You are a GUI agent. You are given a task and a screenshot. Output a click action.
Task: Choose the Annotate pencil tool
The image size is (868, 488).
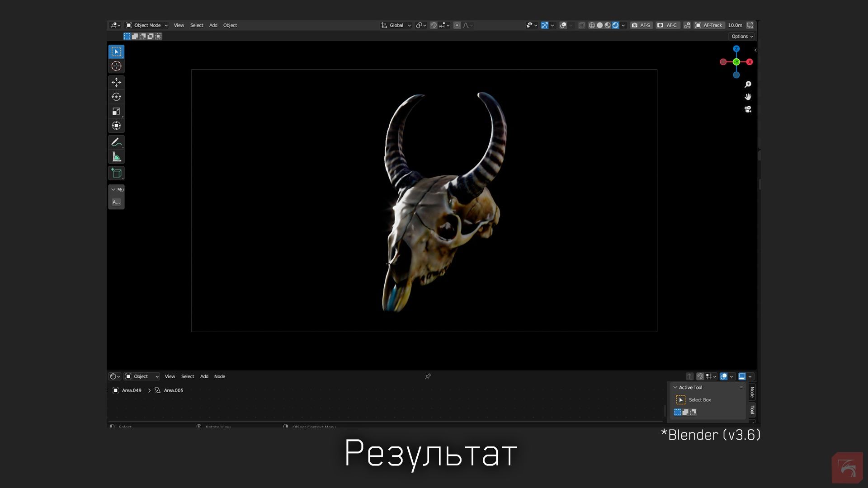116,142
